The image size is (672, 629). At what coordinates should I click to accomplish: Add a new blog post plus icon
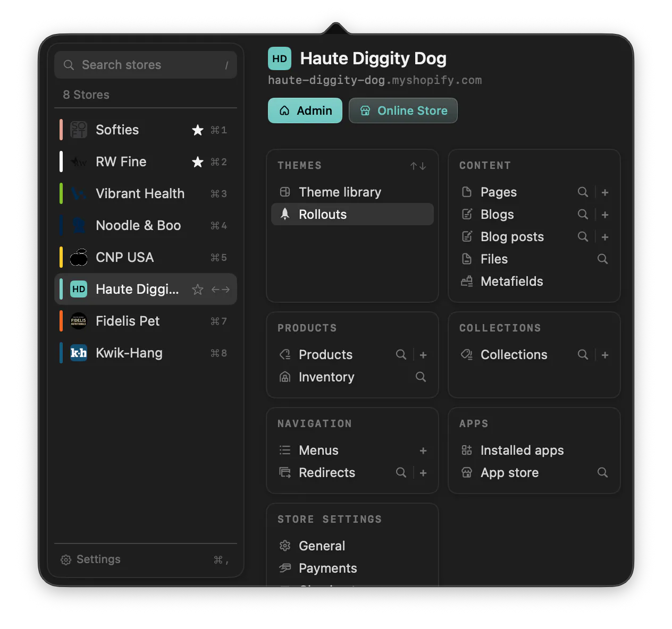[x=605, y=237]
